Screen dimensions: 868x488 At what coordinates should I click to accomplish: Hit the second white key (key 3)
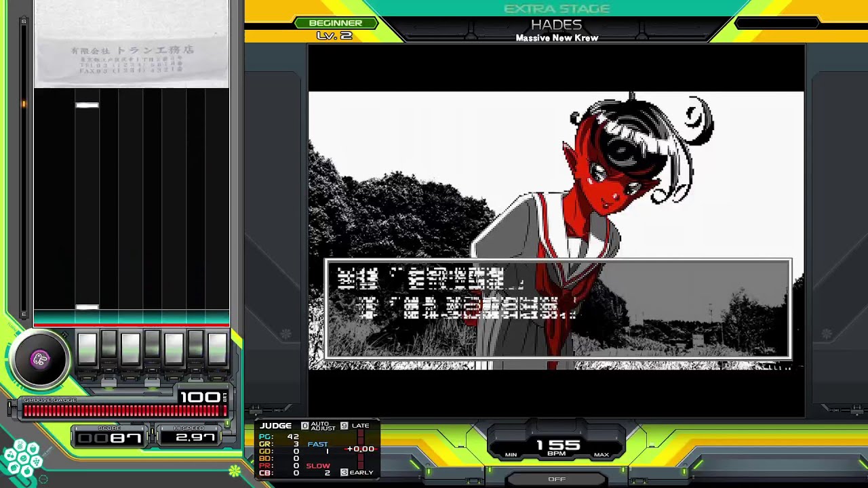[x=130, y=348]
